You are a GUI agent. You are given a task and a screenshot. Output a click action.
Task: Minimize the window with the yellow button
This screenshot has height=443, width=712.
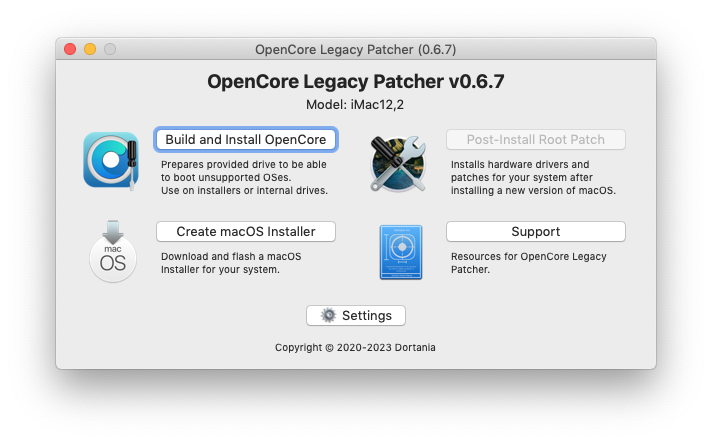click(90, 49)
